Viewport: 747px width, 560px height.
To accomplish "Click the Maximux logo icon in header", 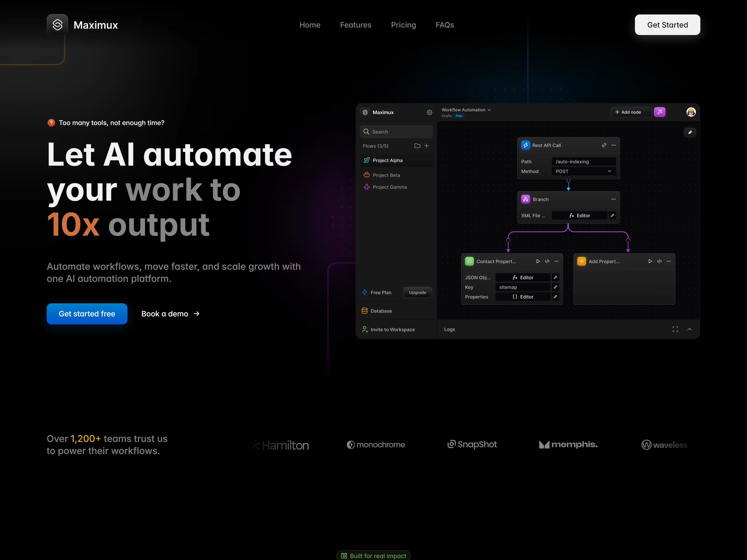I will [x=57, y=25].
